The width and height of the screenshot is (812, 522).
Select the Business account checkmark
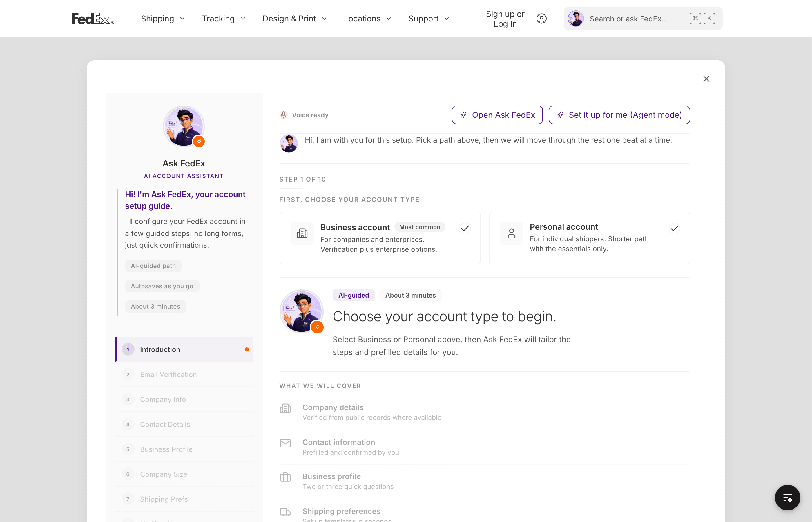pyautogui.click(x=465, y=229)
